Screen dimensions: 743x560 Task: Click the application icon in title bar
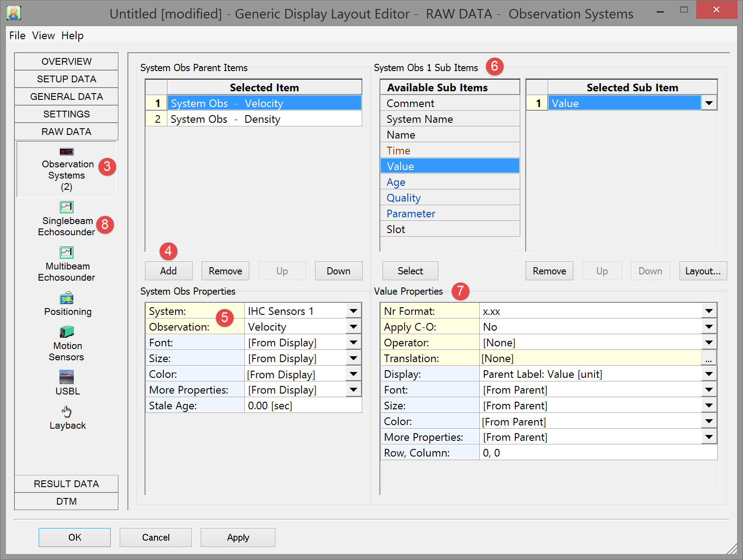point(14,13)
